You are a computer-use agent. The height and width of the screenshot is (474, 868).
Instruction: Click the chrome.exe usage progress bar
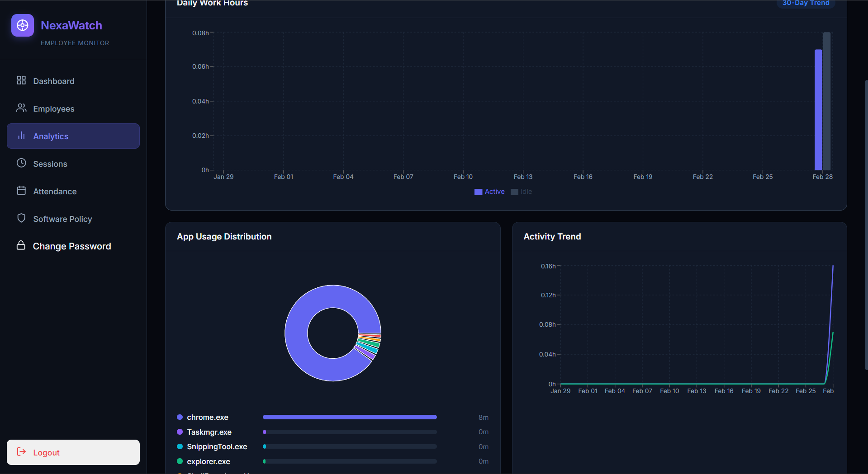(x=349, y=417)
